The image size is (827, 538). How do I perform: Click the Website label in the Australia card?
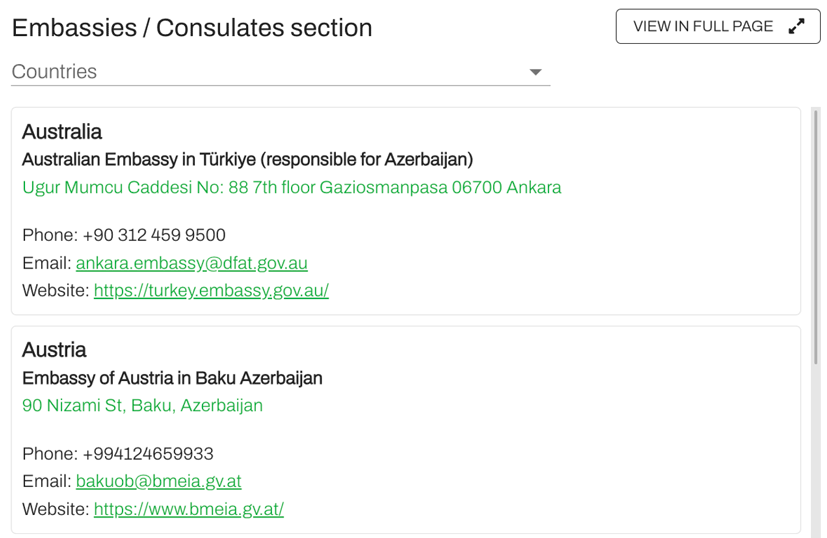tap(55, 291)
